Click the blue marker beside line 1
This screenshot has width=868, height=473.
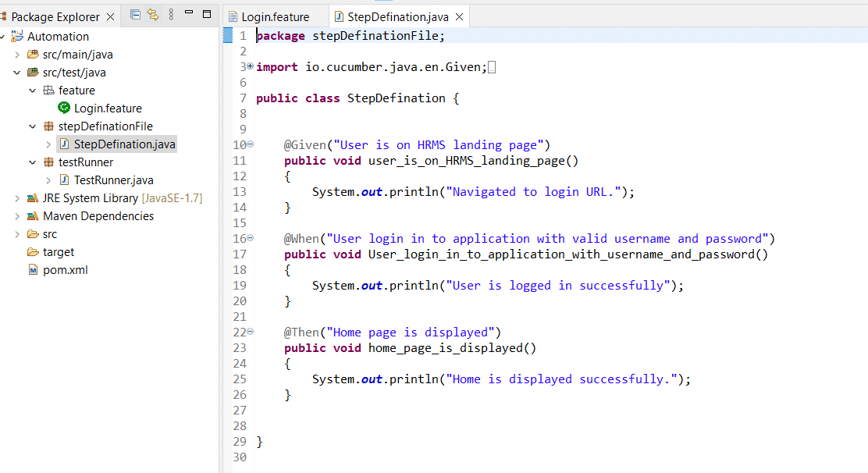(227, 35)
